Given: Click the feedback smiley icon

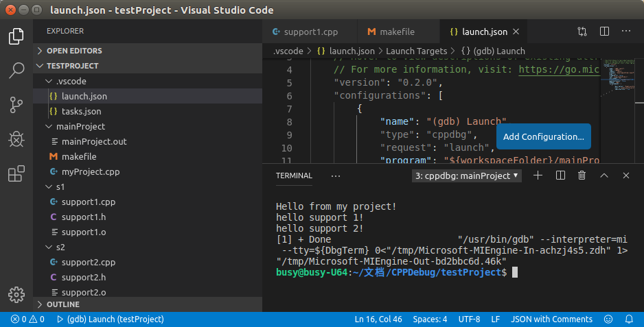Looking at the screenshot, I should (x=608, y=319).
